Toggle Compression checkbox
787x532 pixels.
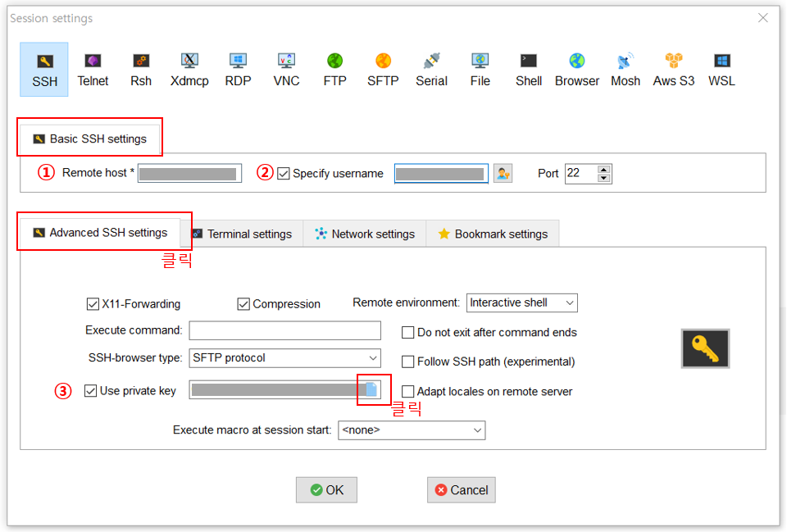click(243, 304)
